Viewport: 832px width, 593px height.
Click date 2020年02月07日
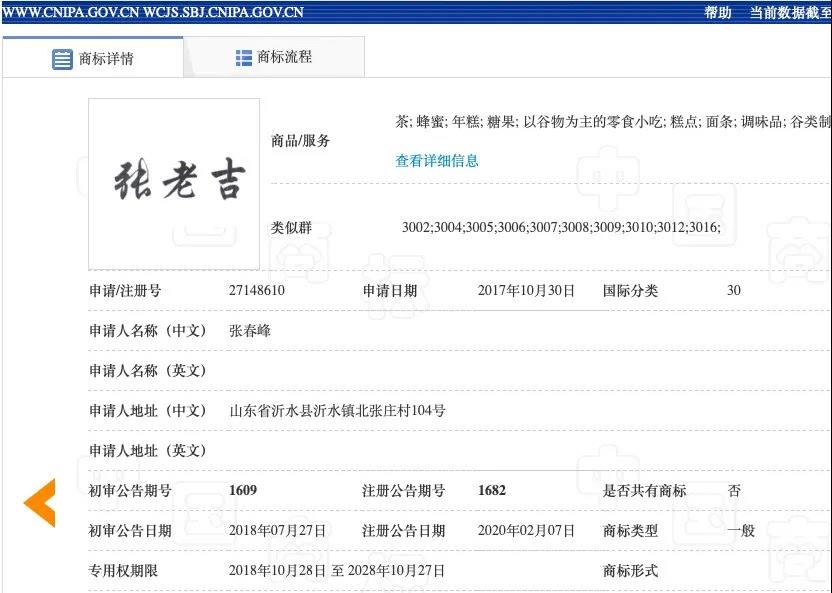(x=526, y=530)
